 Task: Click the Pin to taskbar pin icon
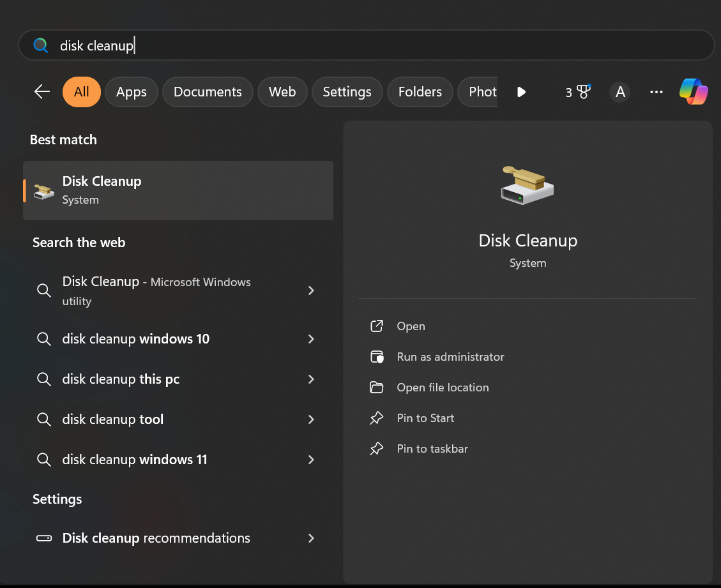pos(377,449)
